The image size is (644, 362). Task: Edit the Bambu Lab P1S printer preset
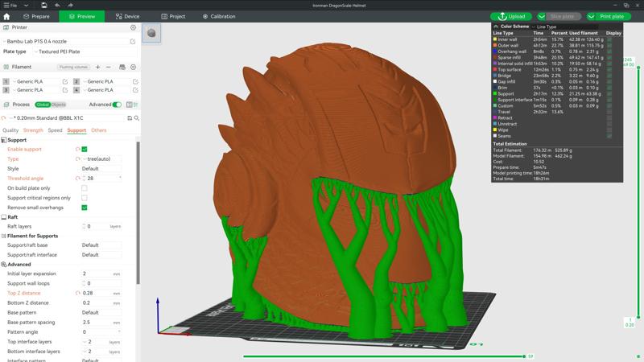tap(133, 42)
